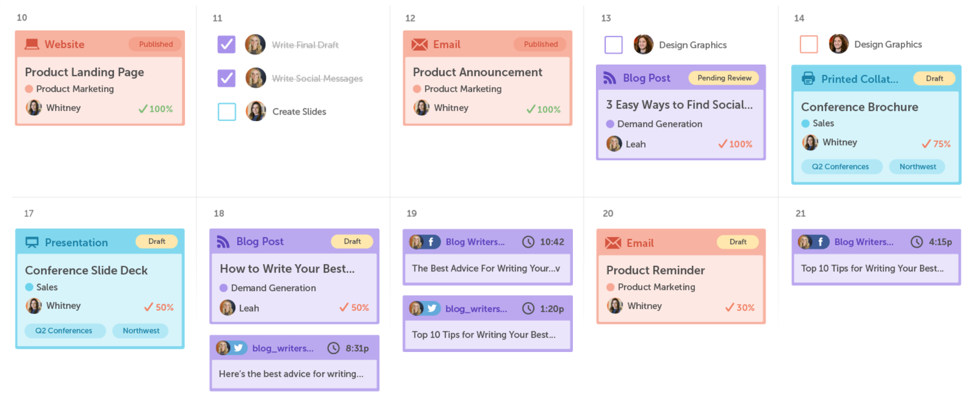The image size is (980, 399).
Task: Click the 50% progress on Conference Slide Deck
Action: pyautogui.click(x=159, y=307)
